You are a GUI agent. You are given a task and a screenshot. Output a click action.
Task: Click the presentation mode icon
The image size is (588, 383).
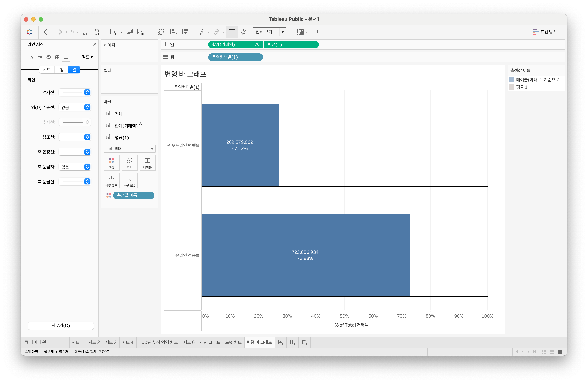coord(315,32)
